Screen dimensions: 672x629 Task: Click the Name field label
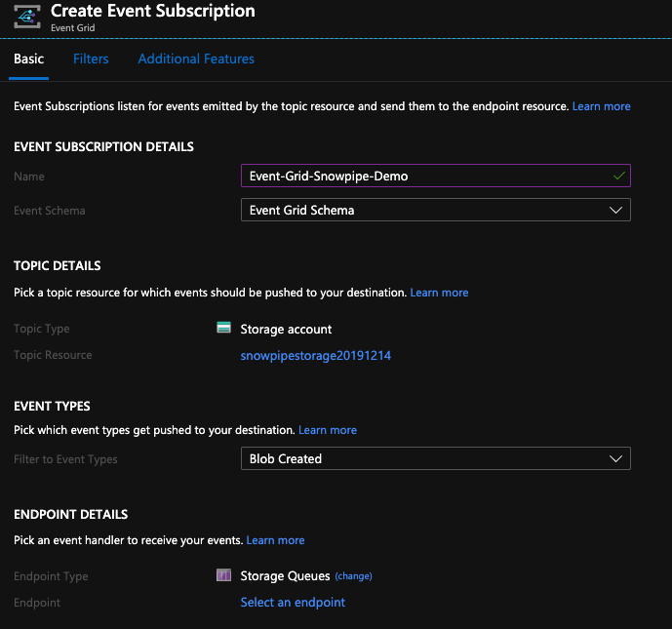(x=29, y=177)
